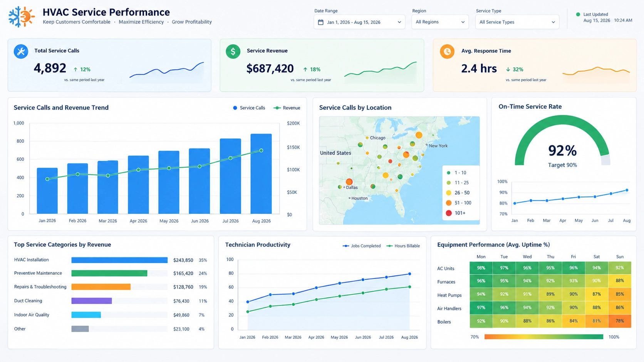This screenshot has width=644, height=362.
Task: Click the Aug point on On-Time rate line
Action: click(627, 190)
